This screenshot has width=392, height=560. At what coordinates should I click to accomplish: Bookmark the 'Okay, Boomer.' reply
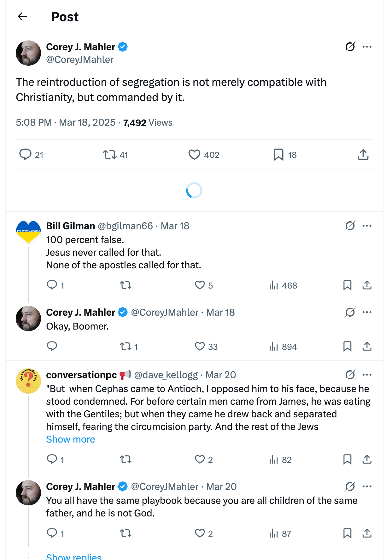point(347,347)
